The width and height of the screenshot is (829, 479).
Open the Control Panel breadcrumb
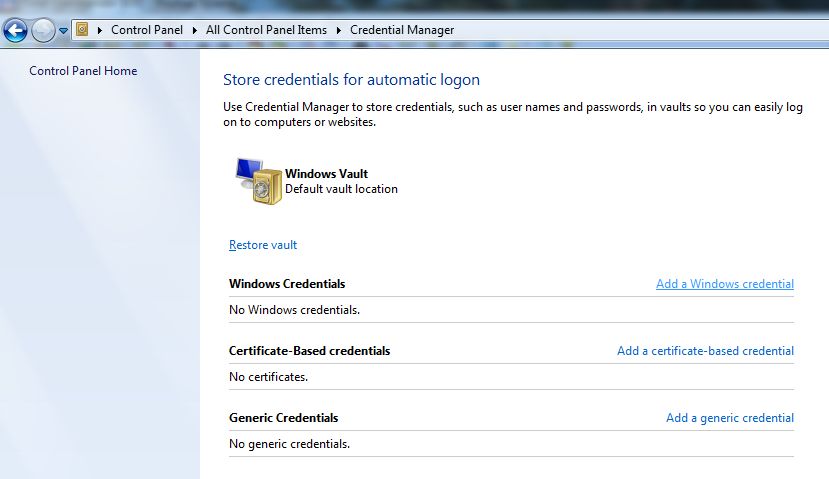tap(147, 30)
